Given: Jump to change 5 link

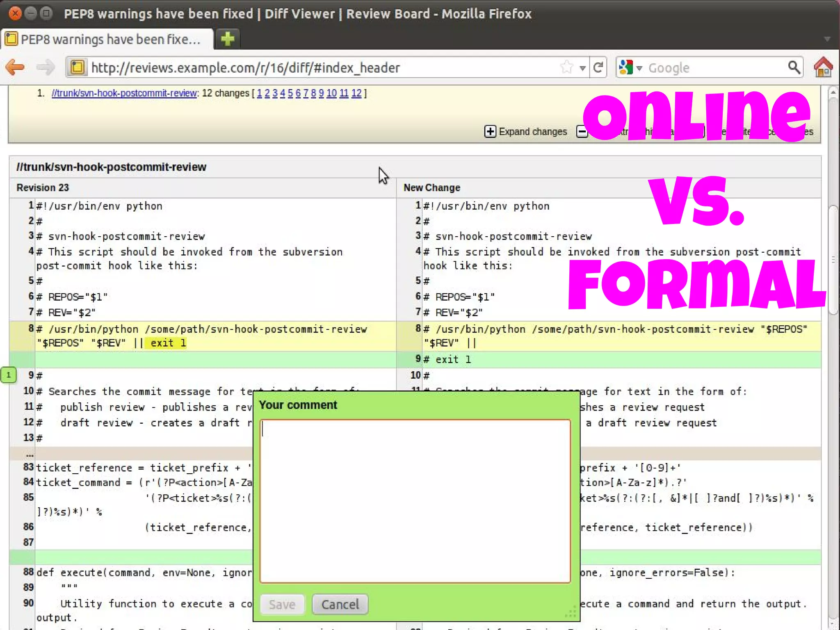Looking at the screenshot, I should pyautogui.click(x=290, y=93).
